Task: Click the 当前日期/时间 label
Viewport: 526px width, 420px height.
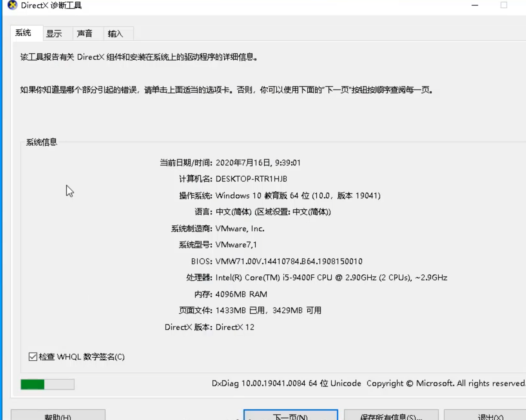Action: [x=186, y=163]
